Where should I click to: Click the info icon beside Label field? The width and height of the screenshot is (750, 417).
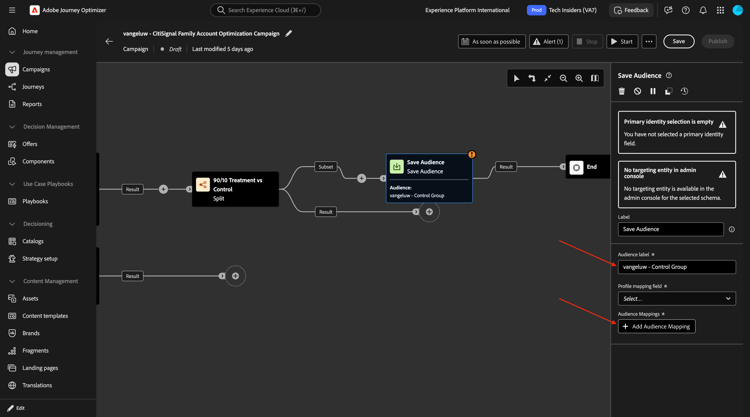tap(732, 230)
